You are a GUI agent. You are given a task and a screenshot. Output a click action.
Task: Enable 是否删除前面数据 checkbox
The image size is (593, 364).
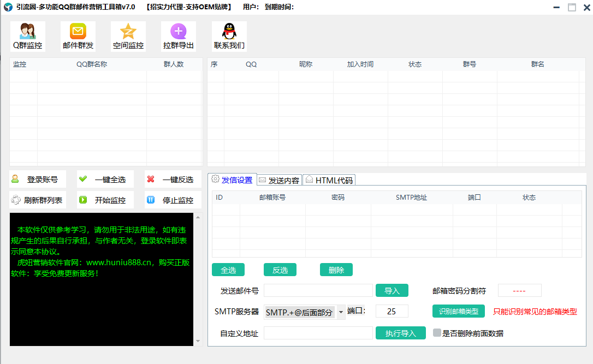tap(437, 333)
